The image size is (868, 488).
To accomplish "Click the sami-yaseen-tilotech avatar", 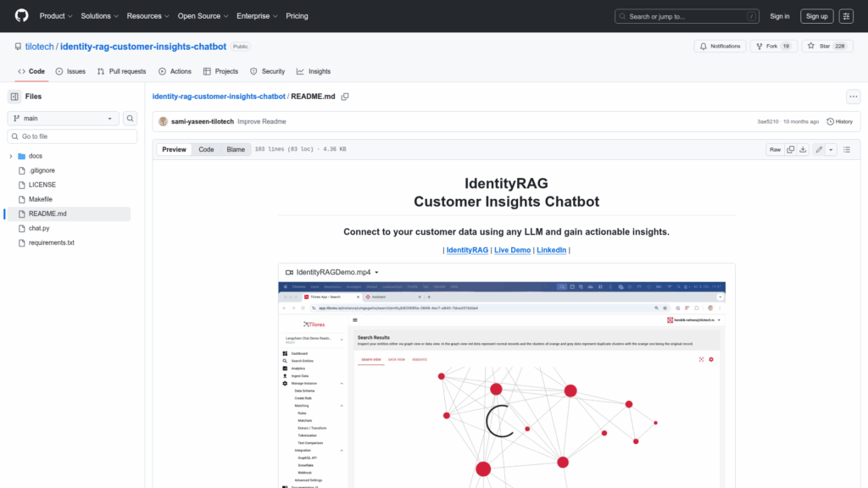I will [163, 122].
